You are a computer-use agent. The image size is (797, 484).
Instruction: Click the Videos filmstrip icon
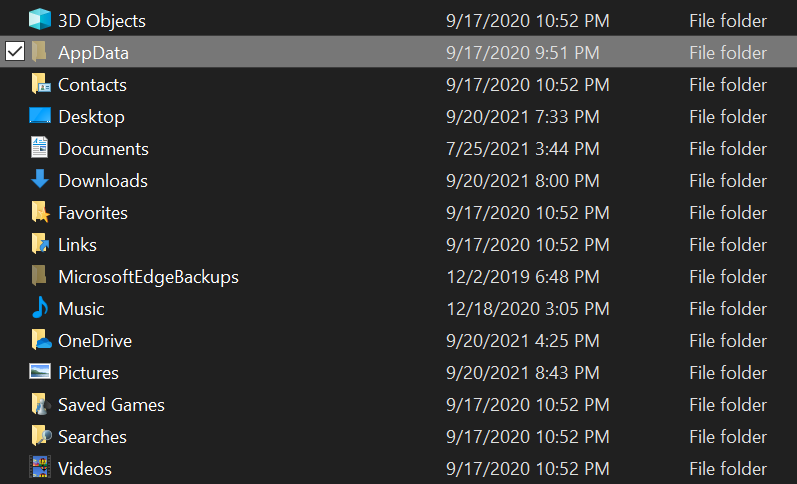pos(40,468)
